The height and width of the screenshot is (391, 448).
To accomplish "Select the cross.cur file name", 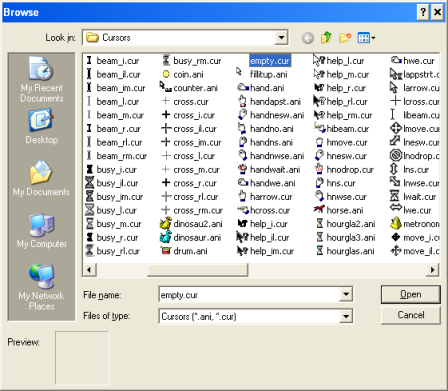I will pos(191,102).
